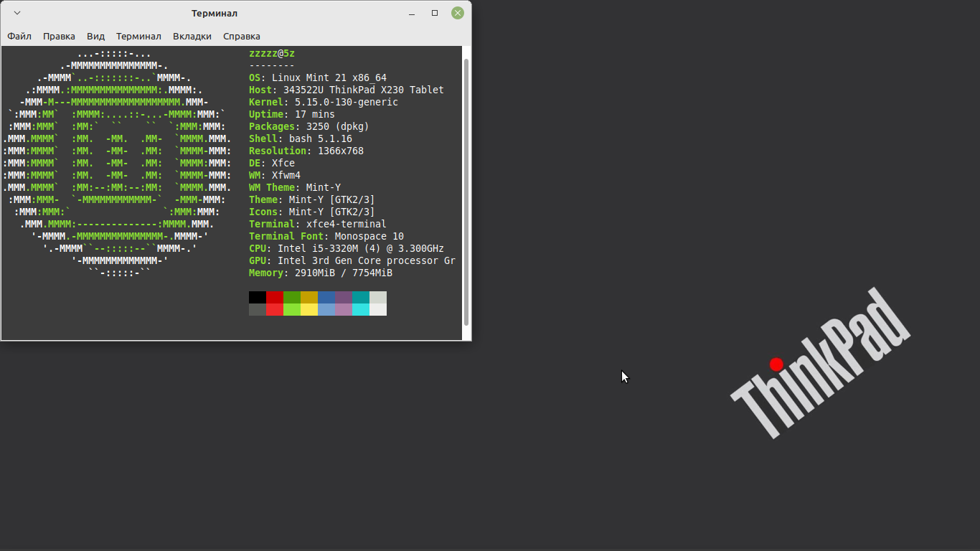Click the bright yellow palette swatch
The image size is (980, 551).
coord(309,309)
